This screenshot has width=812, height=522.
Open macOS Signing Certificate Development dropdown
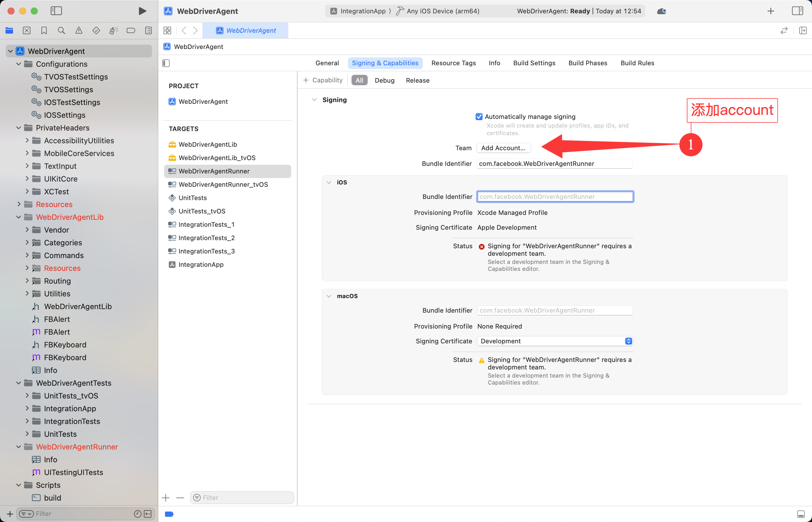click(555, 341)
